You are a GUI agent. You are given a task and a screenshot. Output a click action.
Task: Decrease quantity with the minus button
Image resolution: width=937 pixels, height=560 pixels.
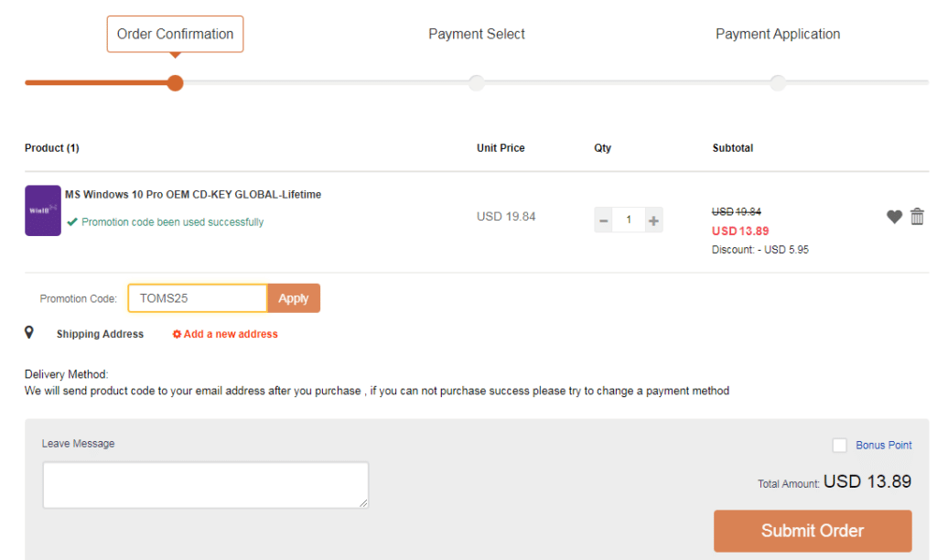click(604, 221)
